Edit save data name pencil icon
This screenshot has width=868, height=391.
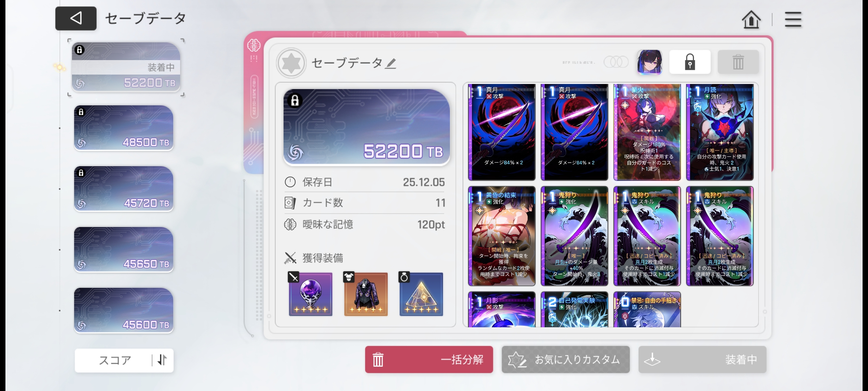coord(391,64)
